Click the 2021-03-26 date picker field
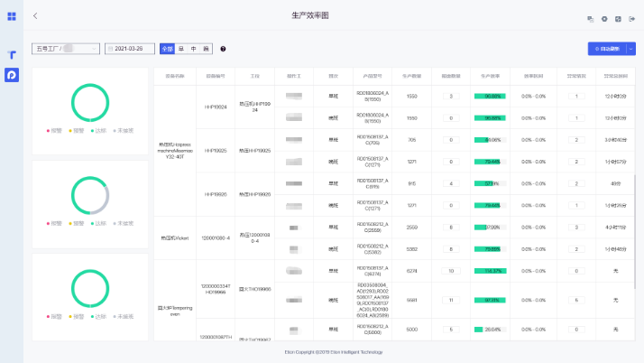 (130, 49)
